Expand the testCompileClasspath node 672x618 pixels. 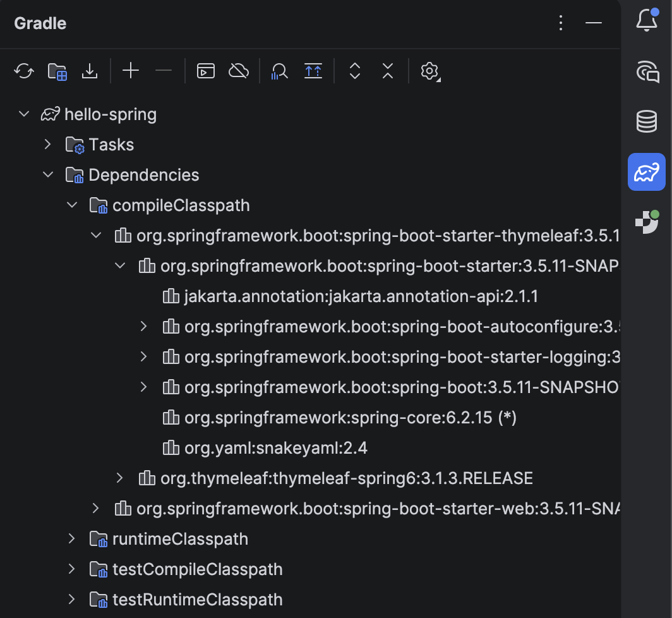(71, 569)
